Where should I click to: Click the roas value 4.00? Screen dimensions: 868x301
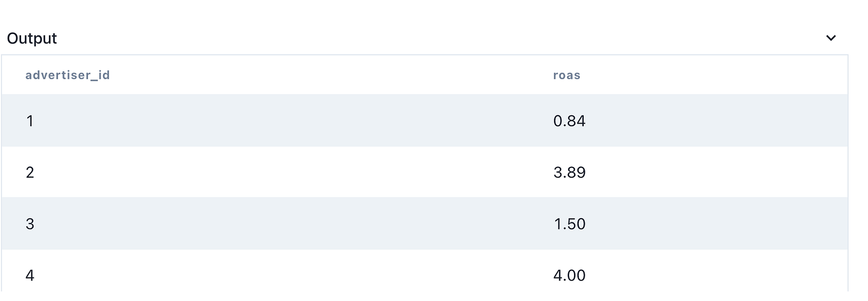(x=569, y=276)
